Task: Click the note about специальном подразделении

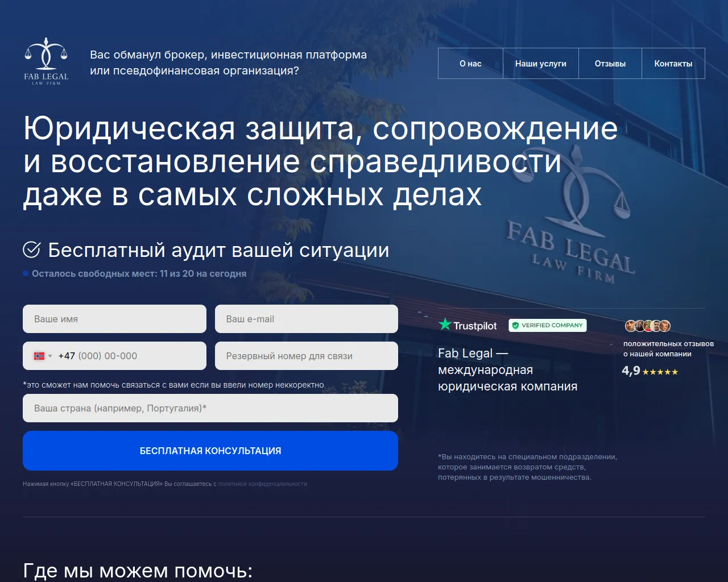Action: (x=527, y=467)
